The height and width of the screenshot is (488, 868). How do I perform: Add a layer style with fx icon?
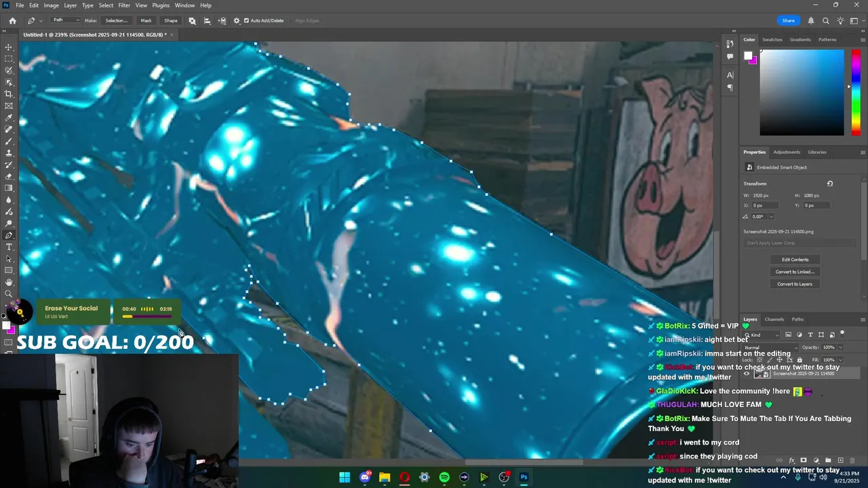(x=791, y=460)
